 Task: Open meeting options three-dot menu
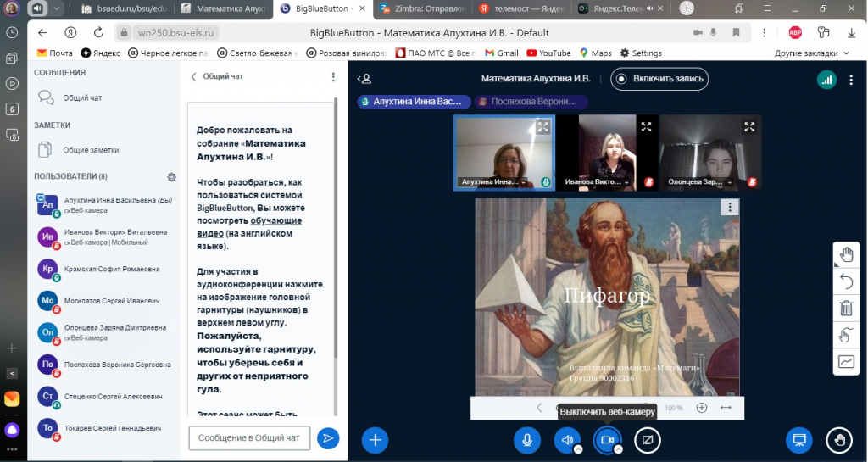click(x=851, y=80)
